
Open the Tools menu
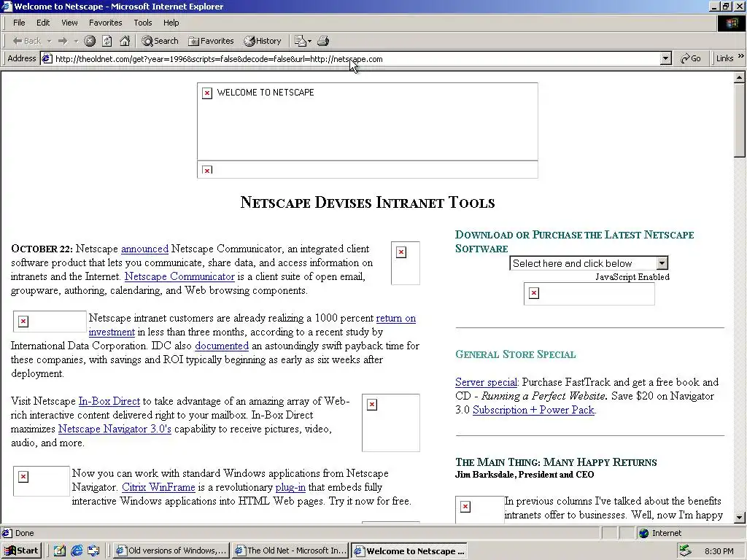[142, 23]
